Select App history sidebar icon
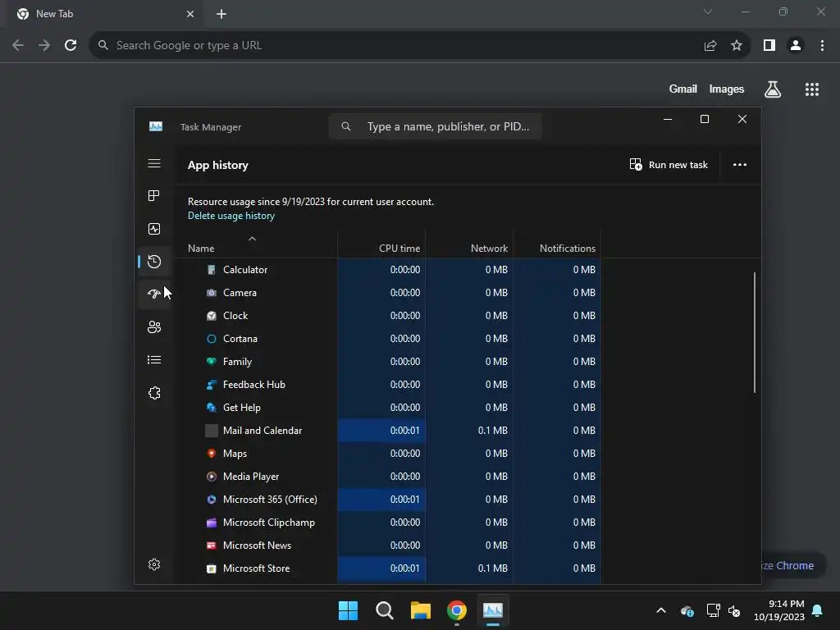 pos(153,262)
